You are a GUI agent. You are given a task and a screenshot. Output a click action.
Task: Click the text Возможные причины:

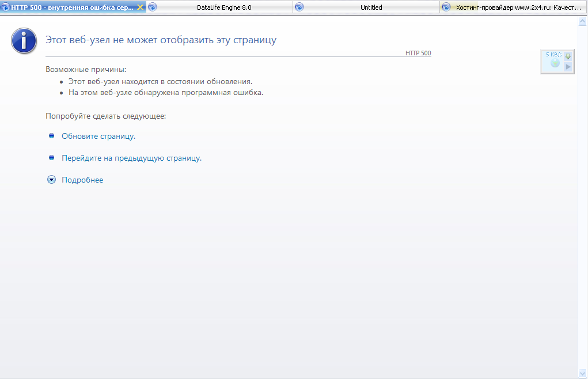86,69
